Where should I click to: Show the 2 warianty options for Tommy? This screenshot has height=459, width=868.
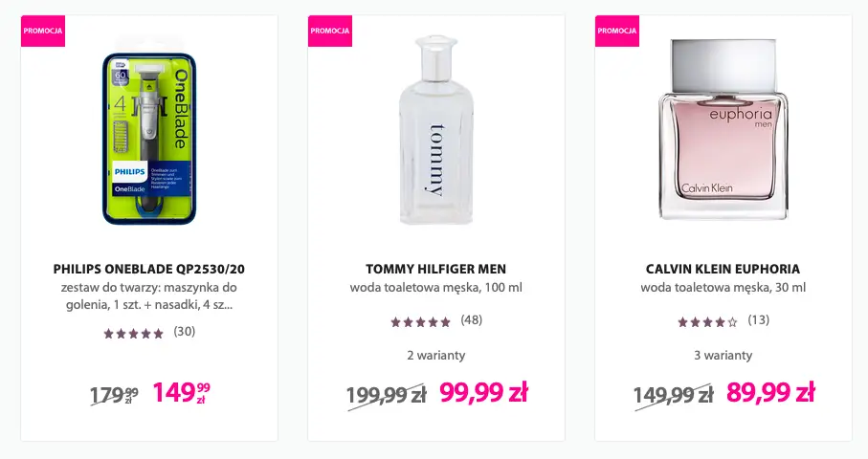(435, 356)
